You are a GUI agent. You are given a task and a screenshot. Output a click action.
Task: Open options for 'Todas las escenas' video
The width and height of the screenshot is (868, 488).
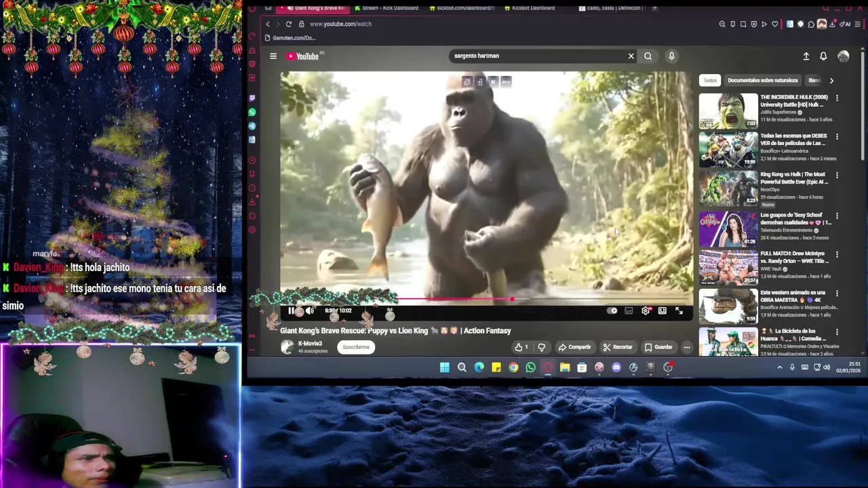click(x=837, y=137)
